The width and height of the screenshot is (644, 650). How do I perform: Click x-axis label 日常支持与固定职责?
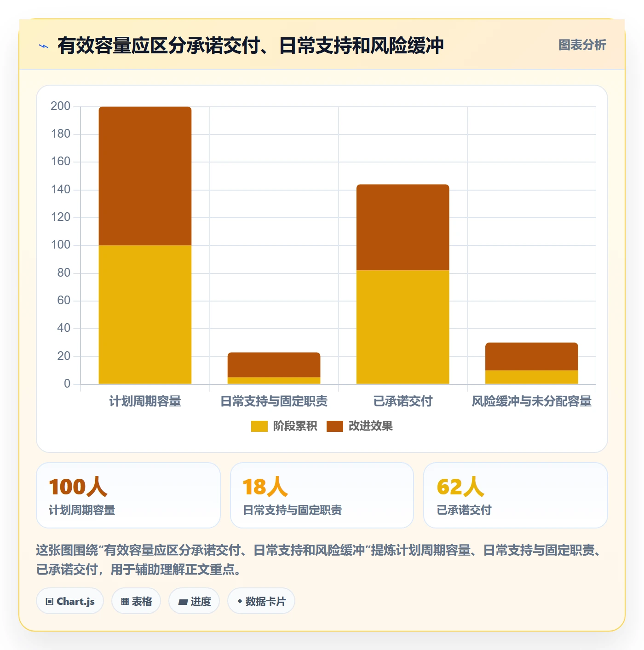click(x=274, y=401)
